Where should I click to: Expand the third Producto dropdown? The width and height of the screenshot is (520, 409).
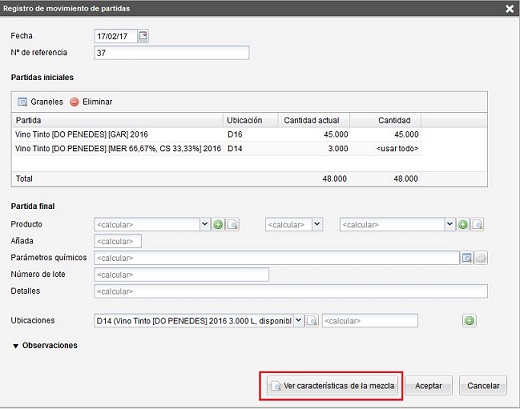pyautogui.click(x=450, y=224)
